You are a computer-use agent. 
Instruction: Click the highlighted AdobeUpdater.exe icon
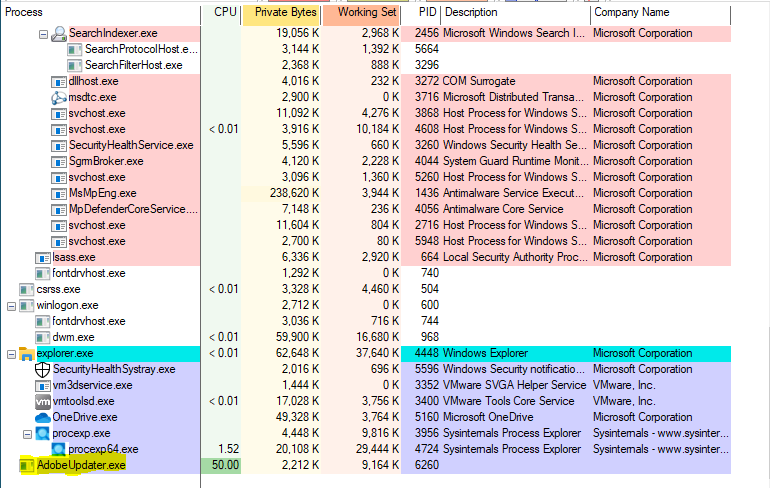click(27, 465)
